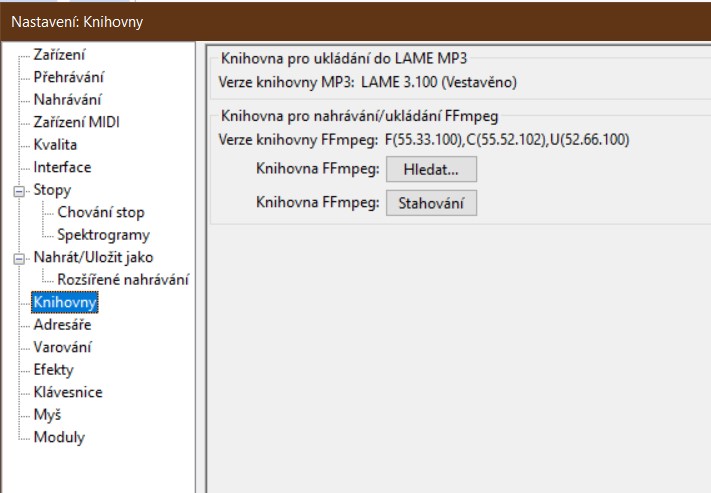Select Zařízení in the settings tree
Screen dimensions: 711x493
point(59,54)
